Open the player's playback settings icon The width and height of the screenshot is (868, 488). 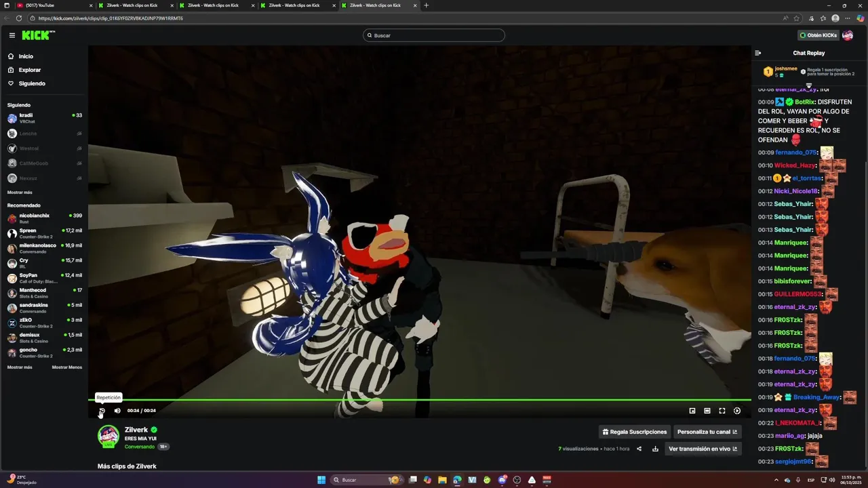click(x=737, y=411)
